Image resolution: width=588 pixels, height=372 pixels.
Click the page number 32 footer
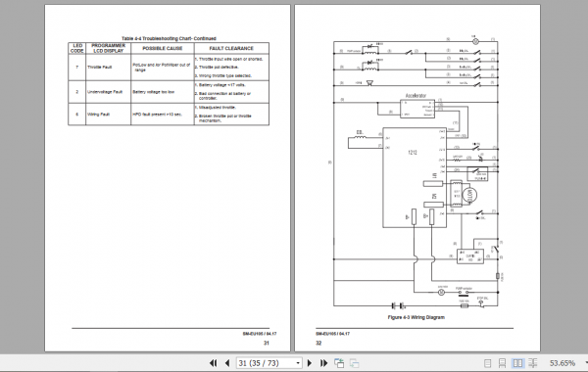coord(318,343)
